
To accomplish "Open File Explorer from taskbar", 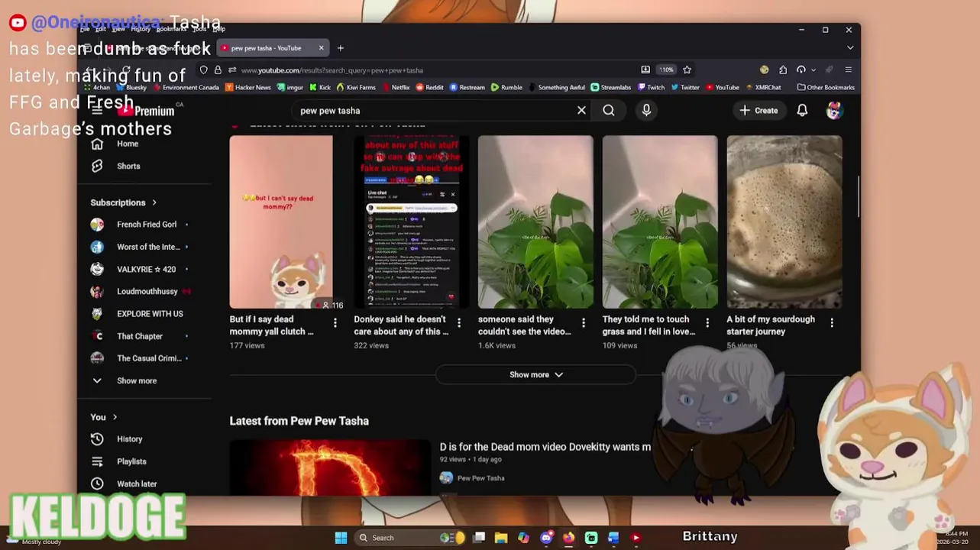I will [x=500, y=538].
